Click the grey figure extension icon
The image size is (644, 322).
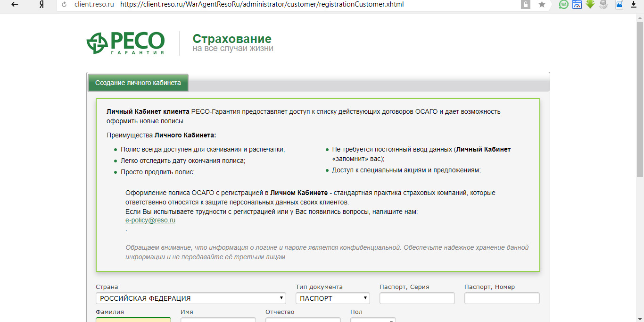pyautogui.click(x=603, y=5)
